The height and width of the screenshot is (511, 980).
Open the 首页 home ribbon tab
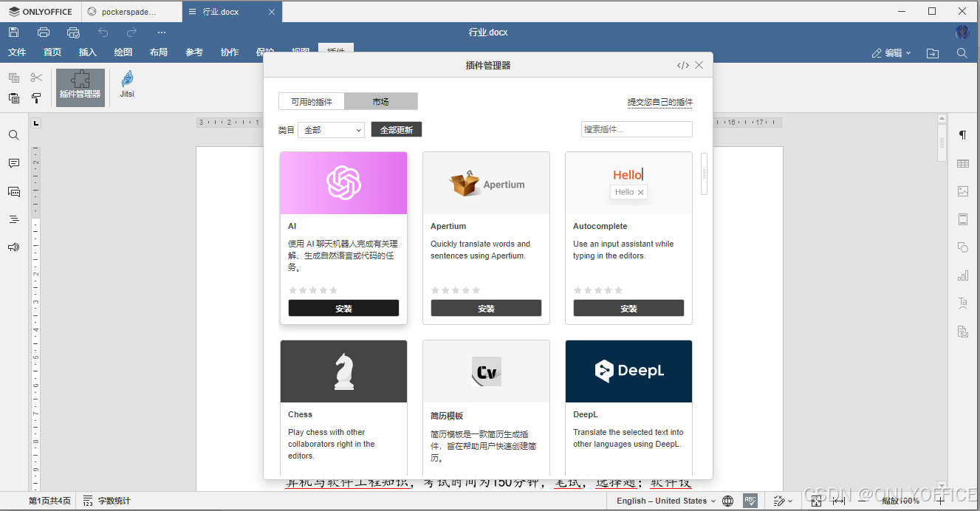[52, 52]
